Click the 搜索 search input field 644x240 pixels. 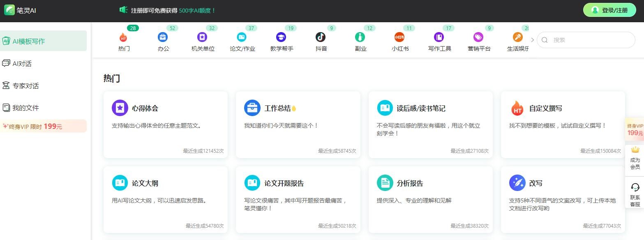pos(586,40)
